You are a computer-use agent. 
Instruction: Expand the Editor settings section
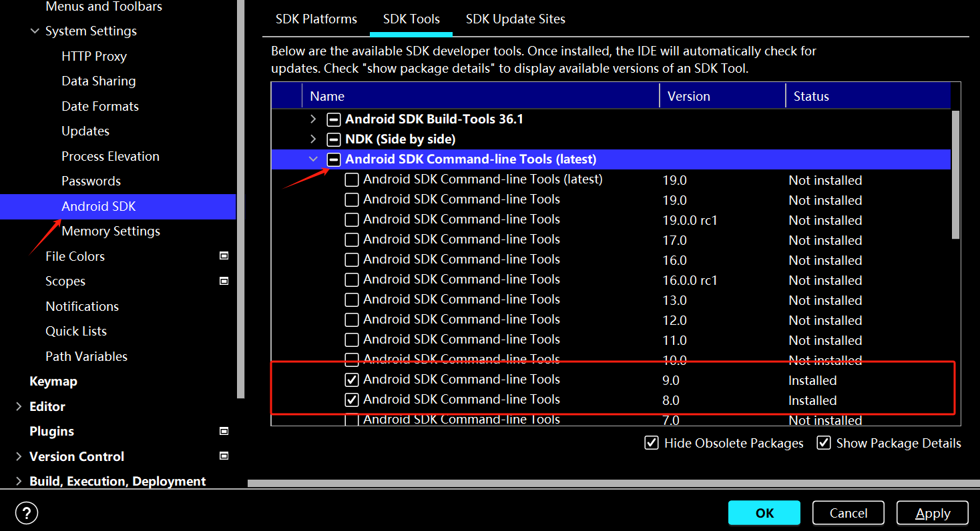[x=19, y=406]
